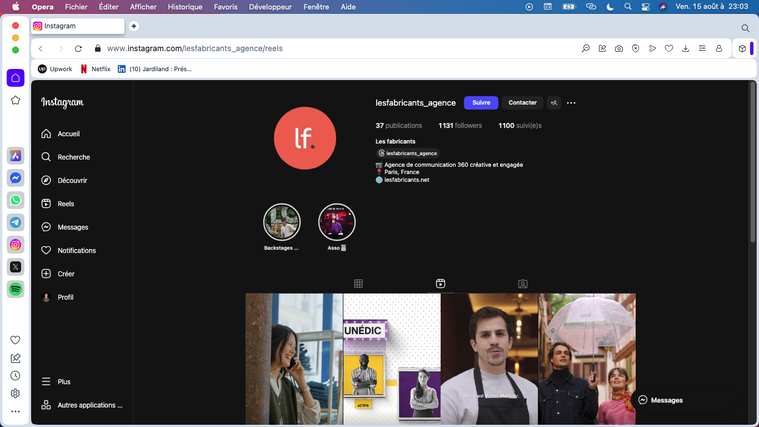Launch Spotify from the Opera sidebar
Viewport: 759px width, 427px height.
(x=16, y=289)
